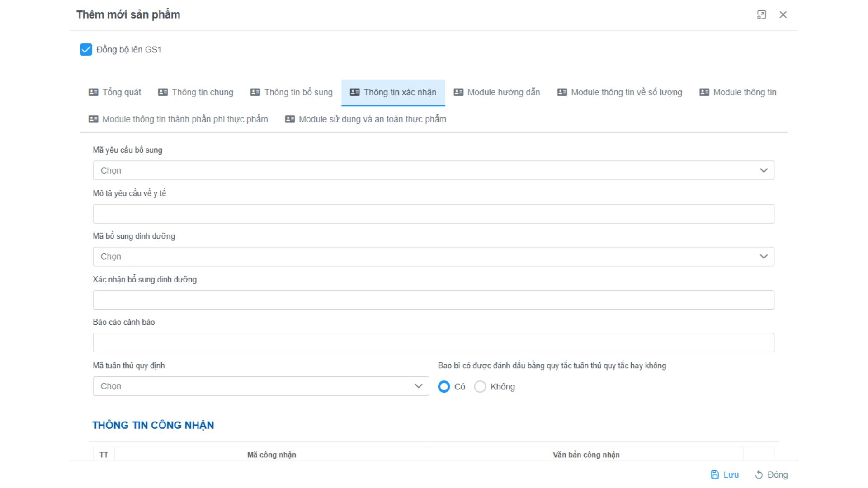Select the Không radio option
The height and width of the screenshot is (488, 868).
(x=480, y=387)
